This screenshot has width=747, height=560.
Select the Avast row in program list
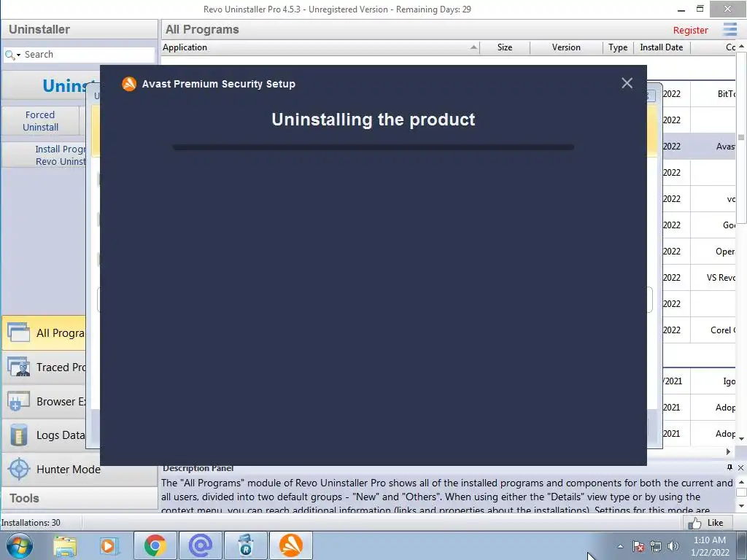pos(699,146)
